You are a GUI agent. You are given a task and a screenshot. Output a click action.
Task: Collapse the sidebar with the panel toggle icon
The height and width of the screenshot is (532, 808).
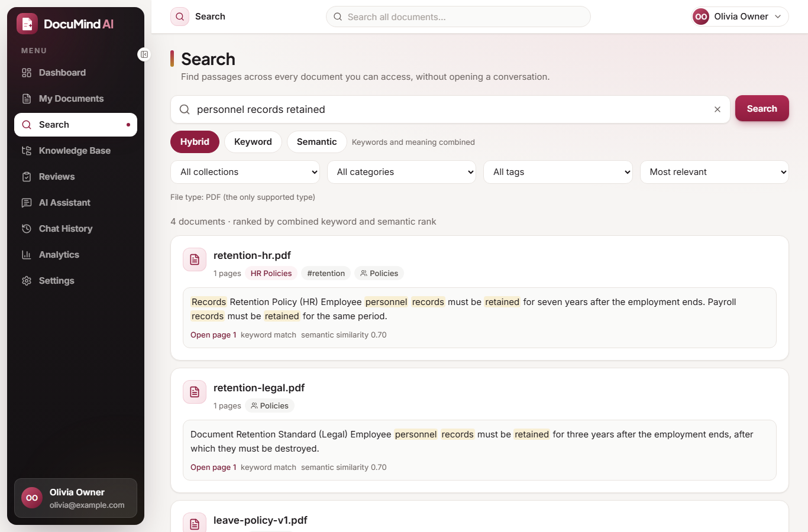pyautogui.click(x=144, y=54)
